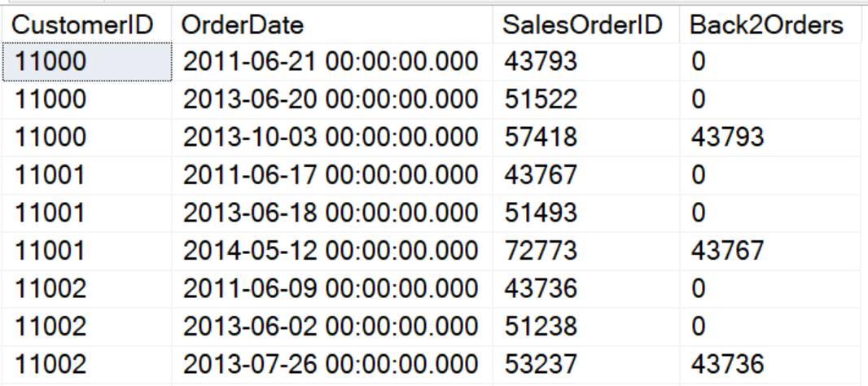Select the Back2Orders column header
Viewport: 868px width, 386px height.
774,25
